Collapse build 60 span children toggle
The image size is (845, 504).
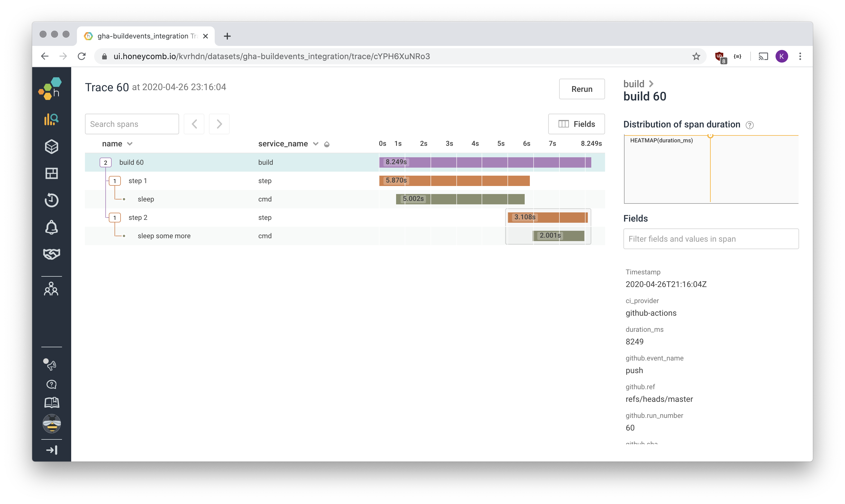point(105,163)
